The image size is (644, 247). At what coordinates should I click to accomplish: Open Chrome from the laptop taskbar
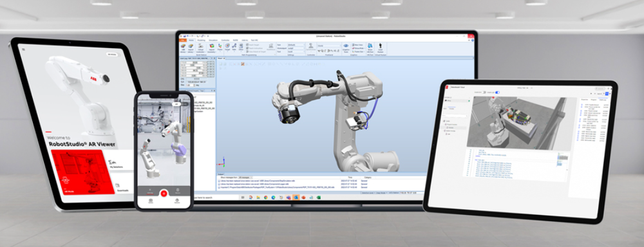(x=266, y=197)
